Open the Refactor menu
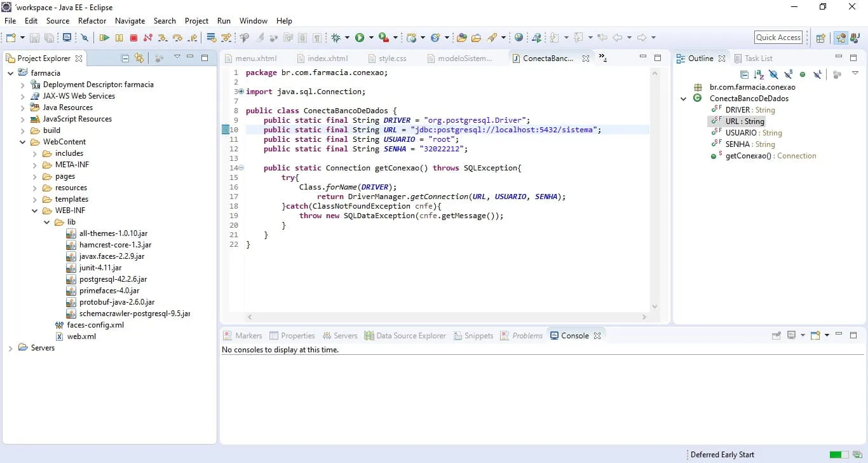This screenshot has height=463, width=868. pos(92,20)
